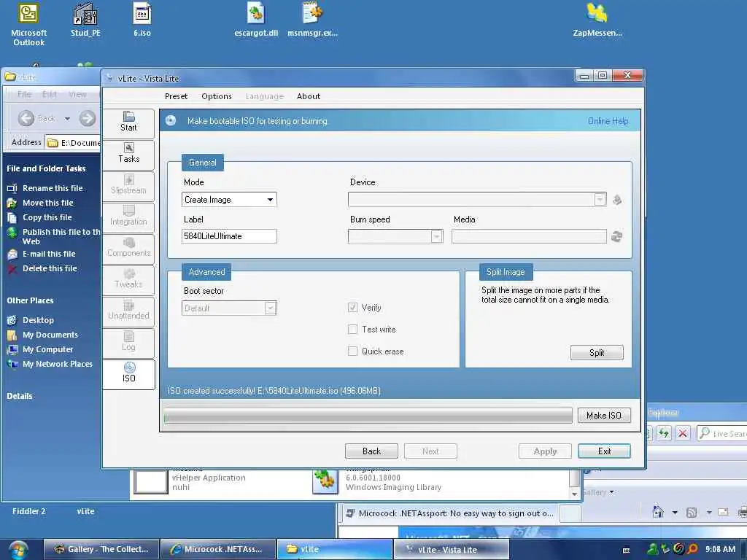This screenshot has height=560, width=747.
Task: Click Rename this file in Explorer tasks
Action: click(53, 188)
